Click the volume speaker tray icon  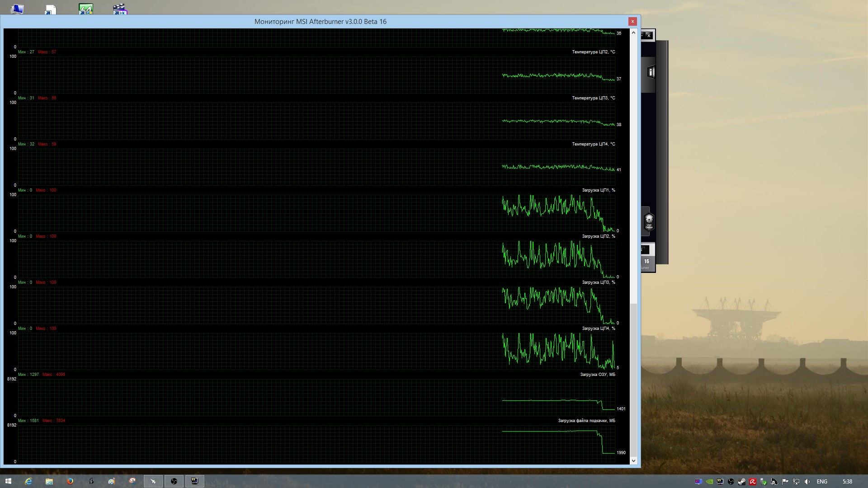pos(807,482)
